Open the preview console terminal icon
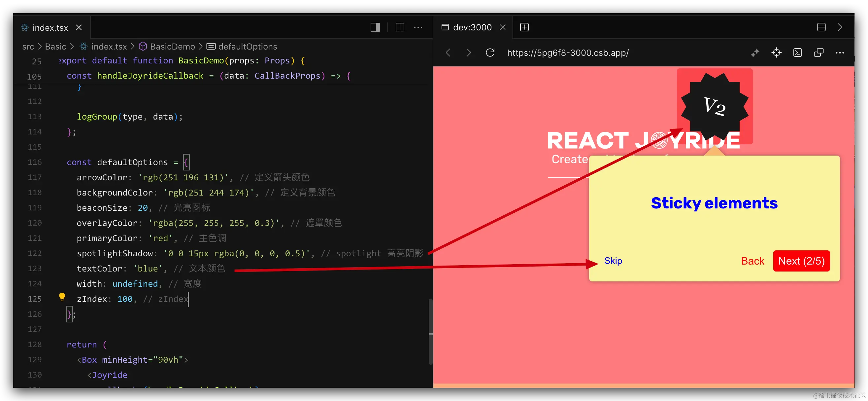The image size is (868, 401). pyautogui.click(x=798, y=53)
